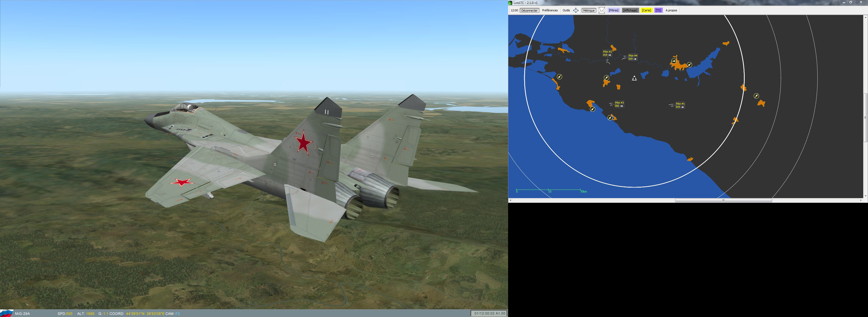Screen dimensions: 868x317
Task: Open the Préférences menu
Action: [x=550, y=10]
